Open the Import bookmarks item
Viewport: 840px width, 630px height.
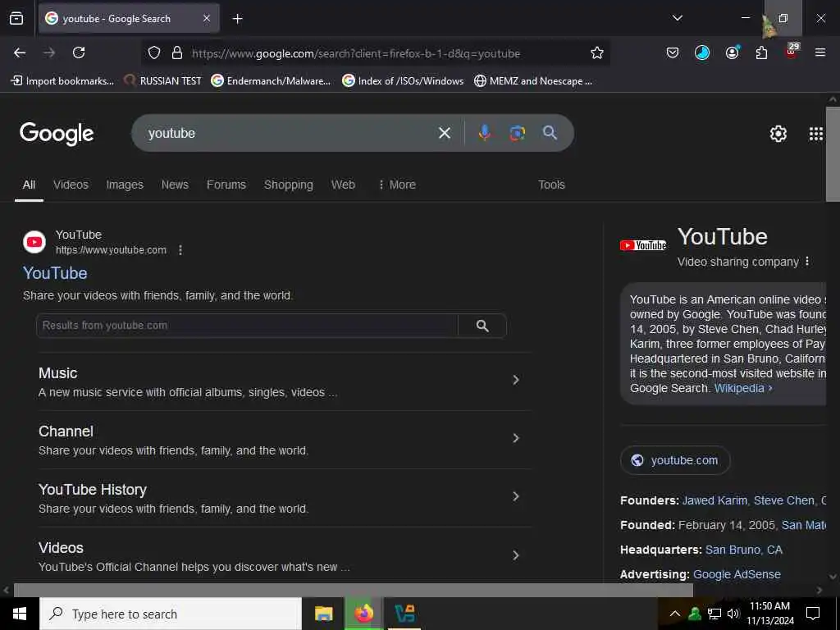click(x=62, y=81)
